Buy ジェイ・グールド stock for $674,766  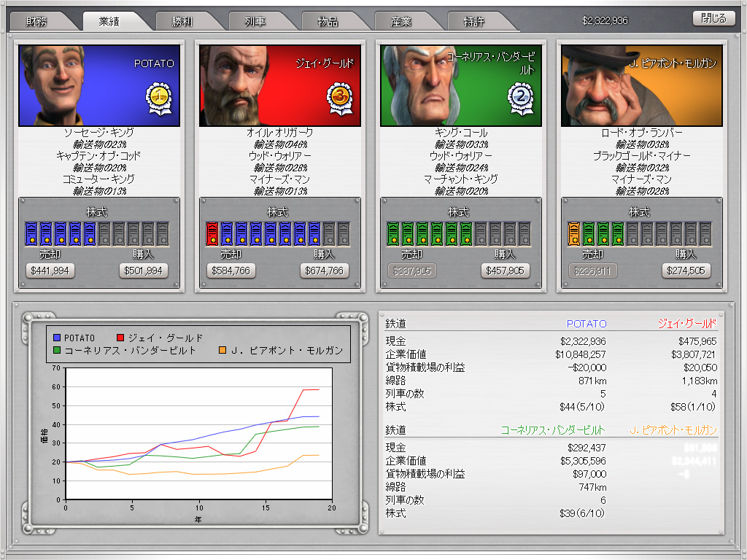[325, 271]
